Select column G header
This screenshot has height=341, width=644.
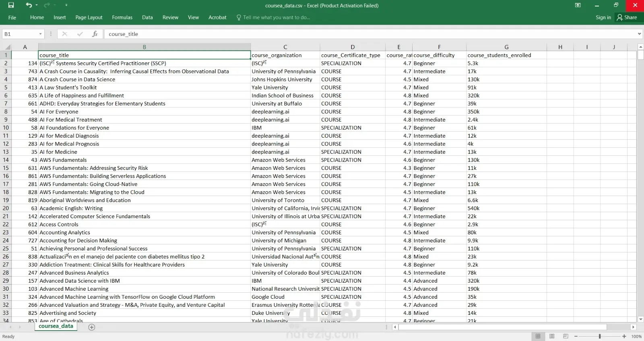pos(506,47)
